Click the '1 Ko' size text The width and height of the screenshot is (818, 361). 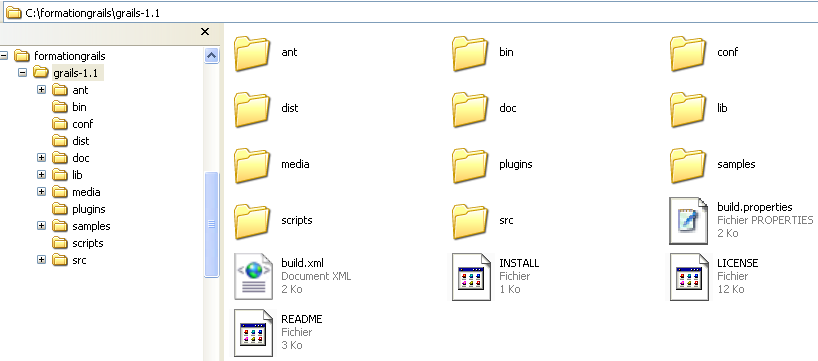[510, 289]
